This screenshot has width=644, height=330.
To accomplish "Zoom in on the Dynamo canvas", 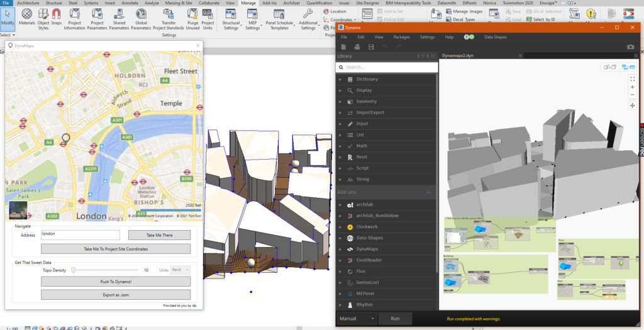I will click(x=633, y=87).
